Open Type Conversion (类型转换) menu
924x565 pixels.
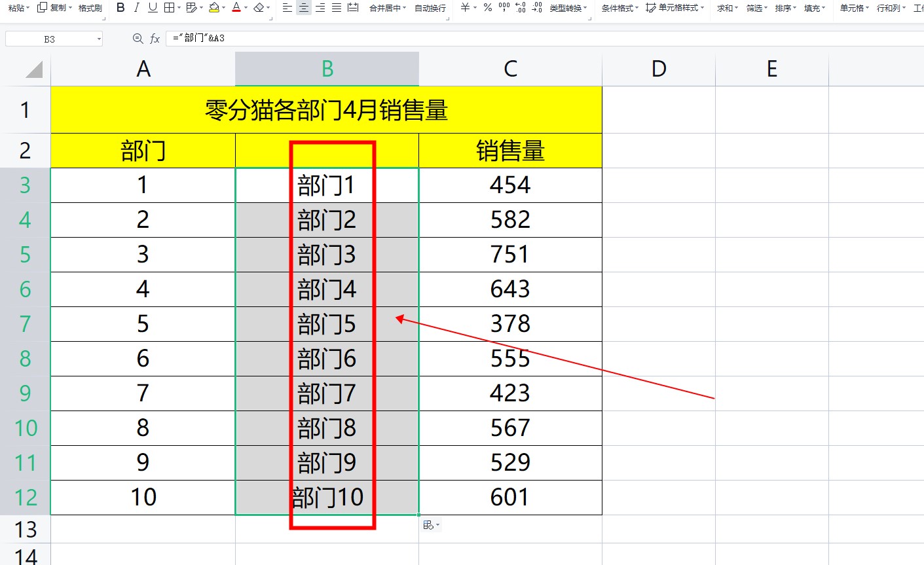[x=568, y=8]
